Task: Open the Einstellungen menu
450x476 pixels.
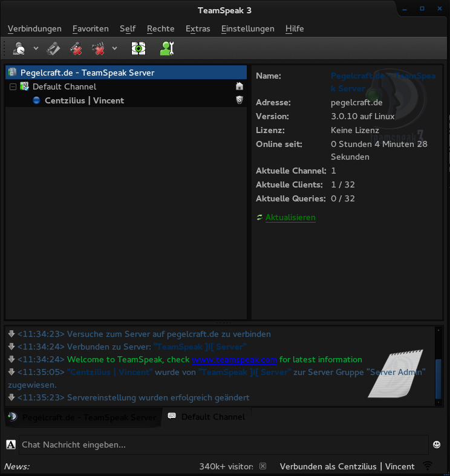Action: coord(247,28)
